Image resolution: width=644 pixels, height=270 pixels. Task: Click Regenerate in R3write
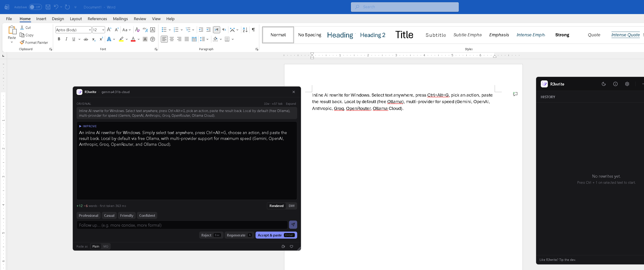(239, 235)
